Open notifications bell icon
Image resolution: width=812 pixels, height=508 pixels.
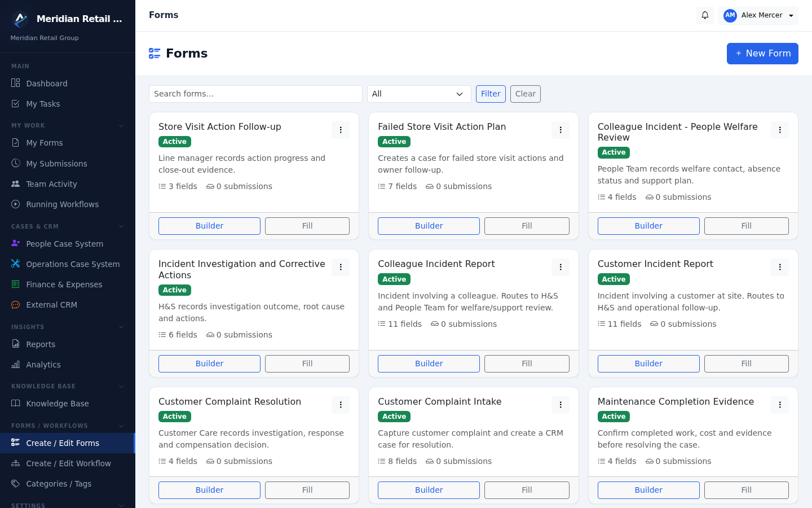pos(705,15)
